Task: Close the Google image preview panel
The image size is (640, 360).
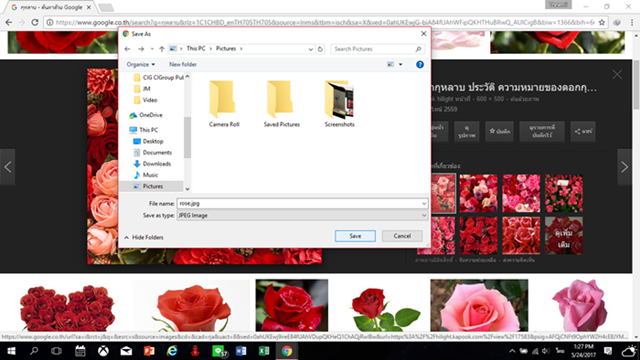Action: [x=617, y=74]
